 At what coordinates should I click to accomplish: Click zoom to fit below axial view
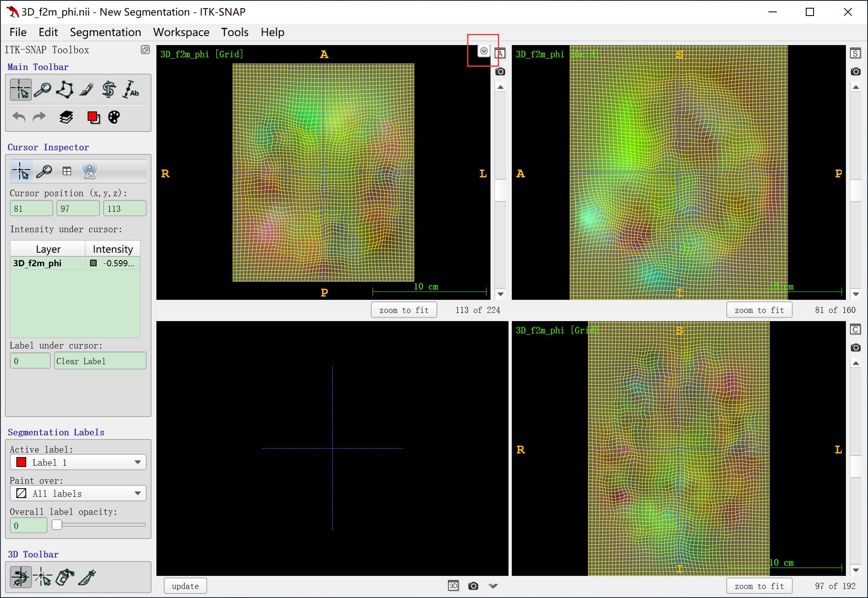(404, 310)
